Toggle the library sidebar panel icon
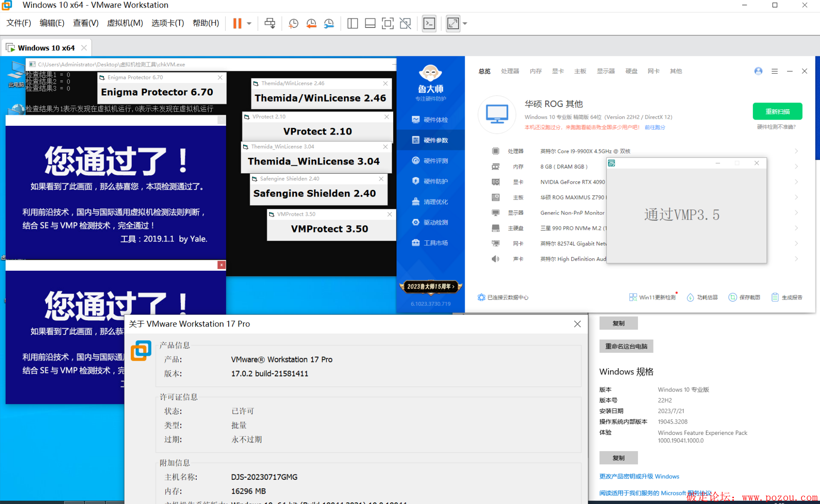 352,23
